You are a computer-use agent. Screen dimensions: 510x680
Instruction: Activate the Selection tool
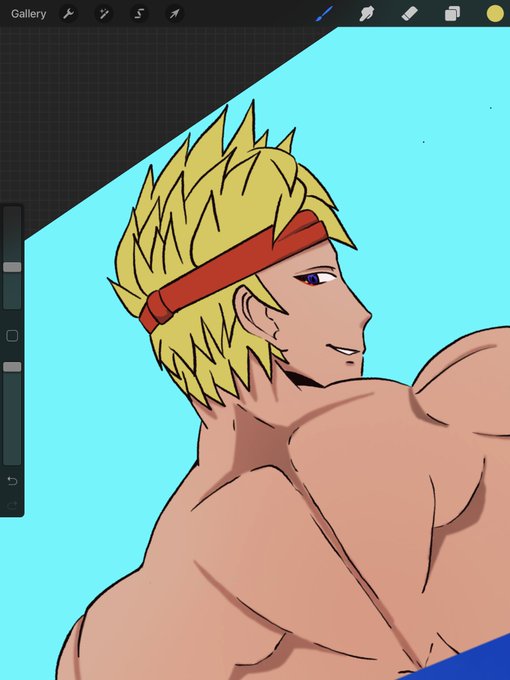tap(139, 14)
